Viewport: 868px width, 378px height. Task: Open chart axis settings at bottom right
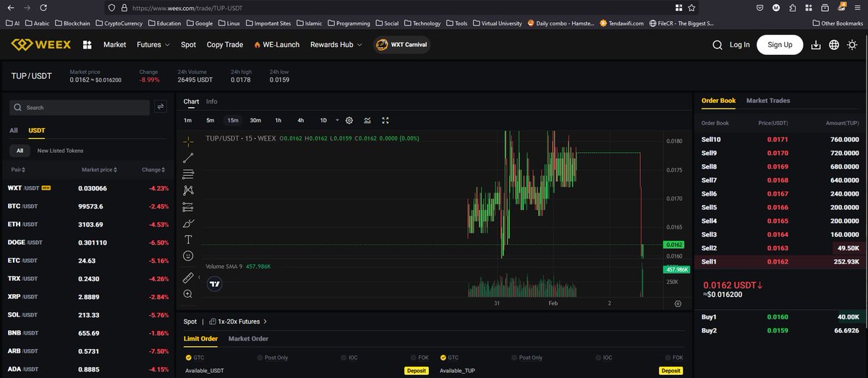tap(678, 304)
